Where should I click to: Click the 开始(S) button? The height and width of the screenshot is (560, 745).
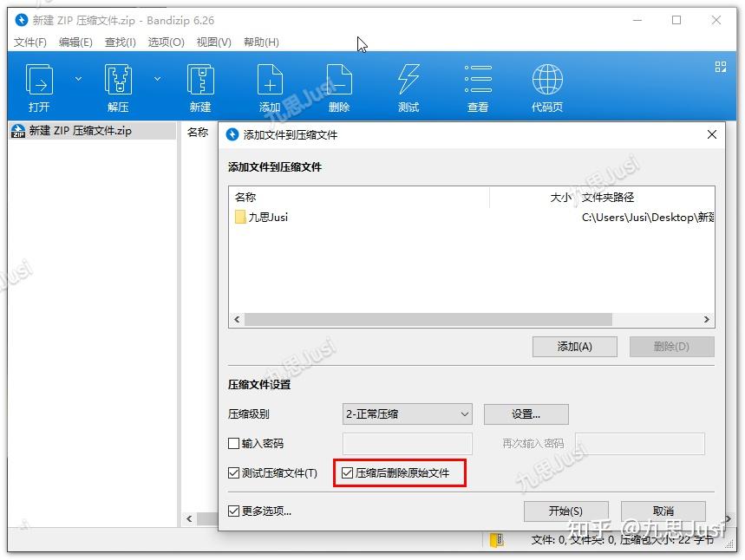[x=565, y=511]
